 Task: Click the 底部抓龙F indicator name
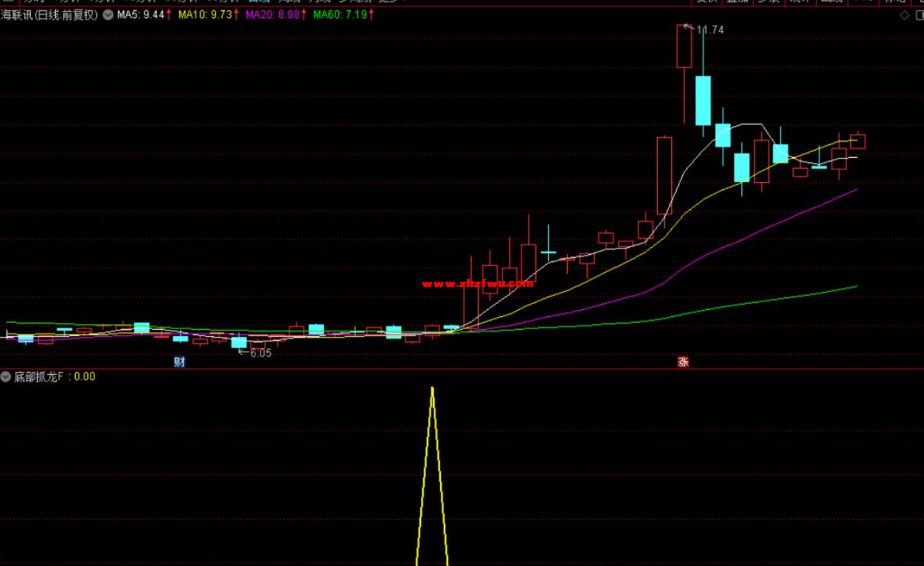pyautogui.click(x=39, y=377)
